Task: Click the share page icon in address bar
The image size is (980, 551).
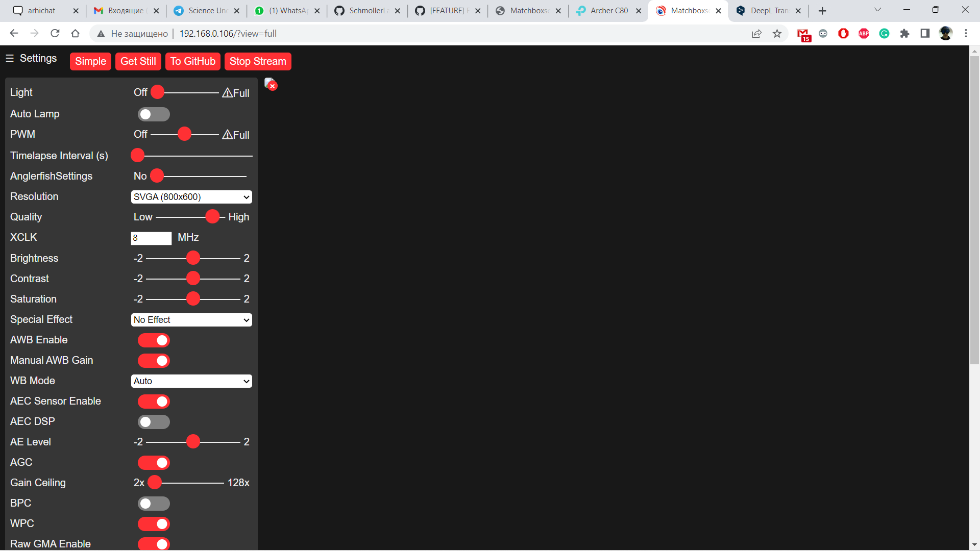Action: pos(756,34)
